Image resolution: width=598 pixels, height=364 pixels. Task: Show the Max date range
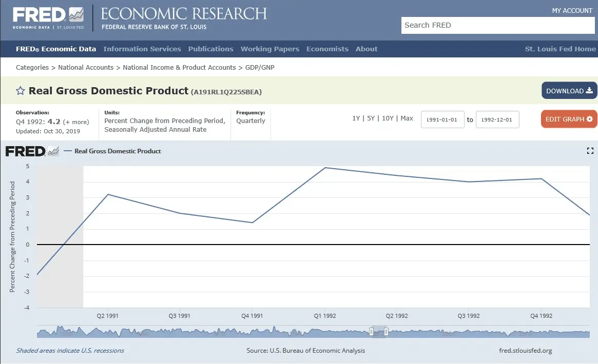[x=407, y=118]
